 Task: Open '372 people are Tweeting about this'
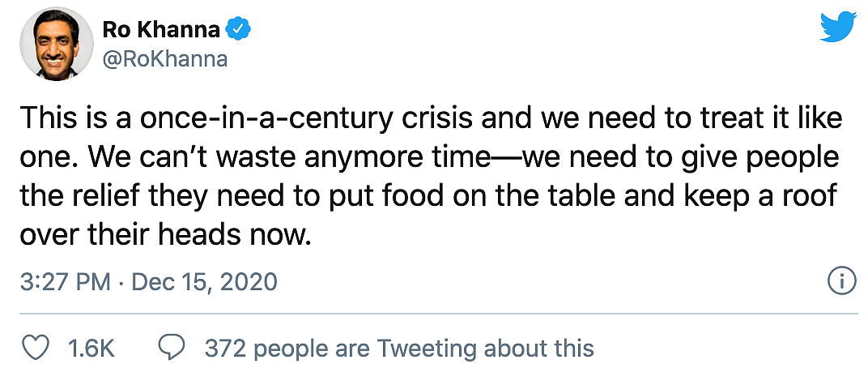point(399,349)
